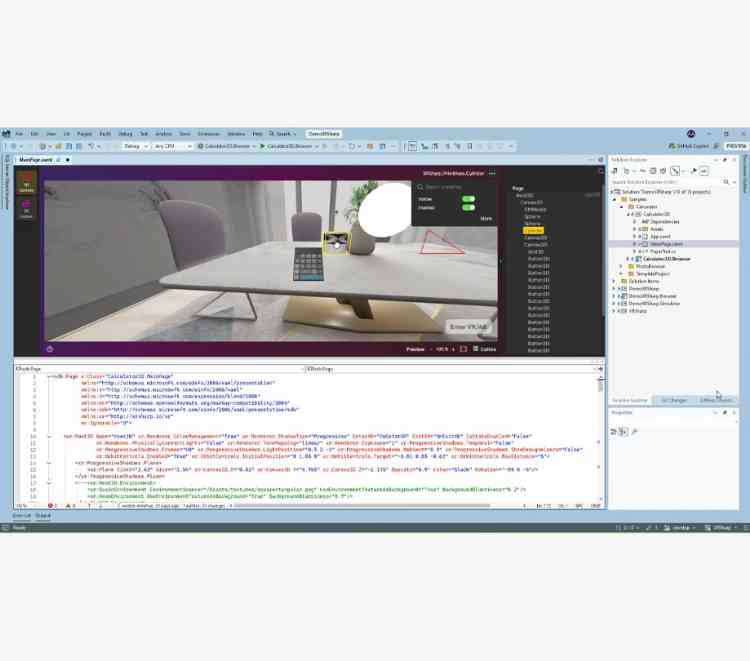
Task: Click Solution Explorer home icon
Action: click(x=615, y=171)
